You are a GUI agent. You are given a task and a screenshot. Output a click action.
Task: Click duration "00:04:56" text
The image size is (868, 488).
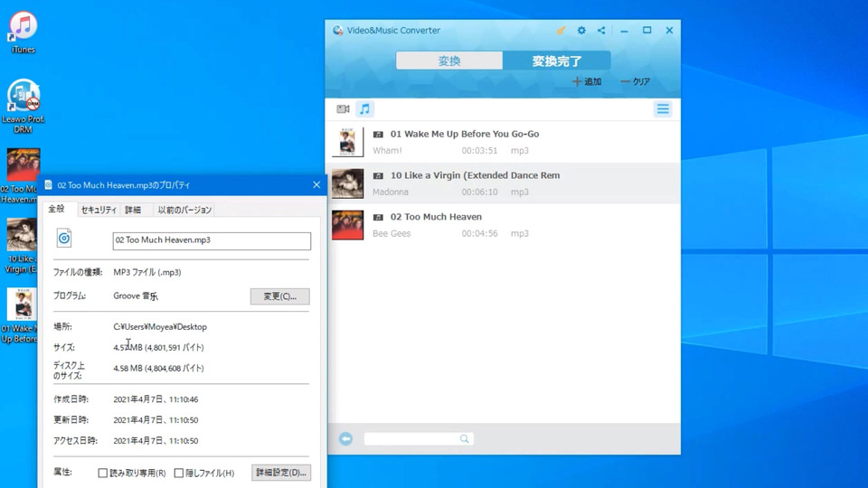(479, 233)
